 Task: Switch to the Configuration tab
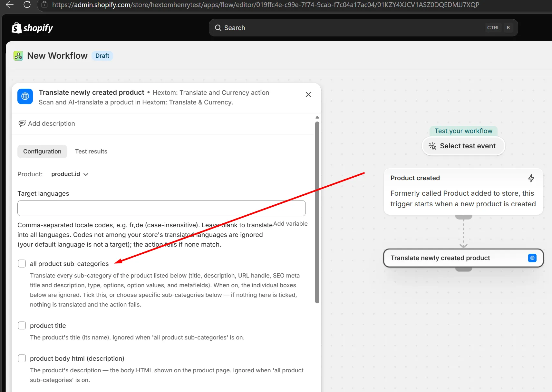pos(42,152)
